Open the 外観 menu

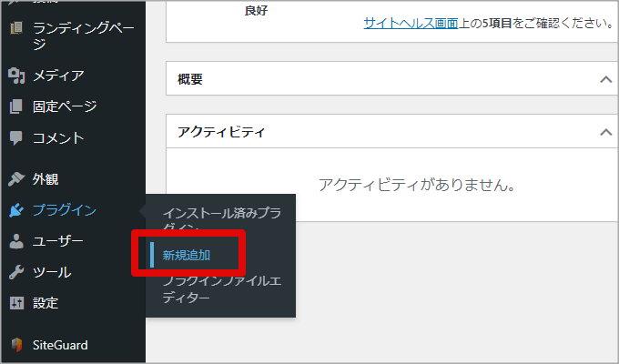46,179
